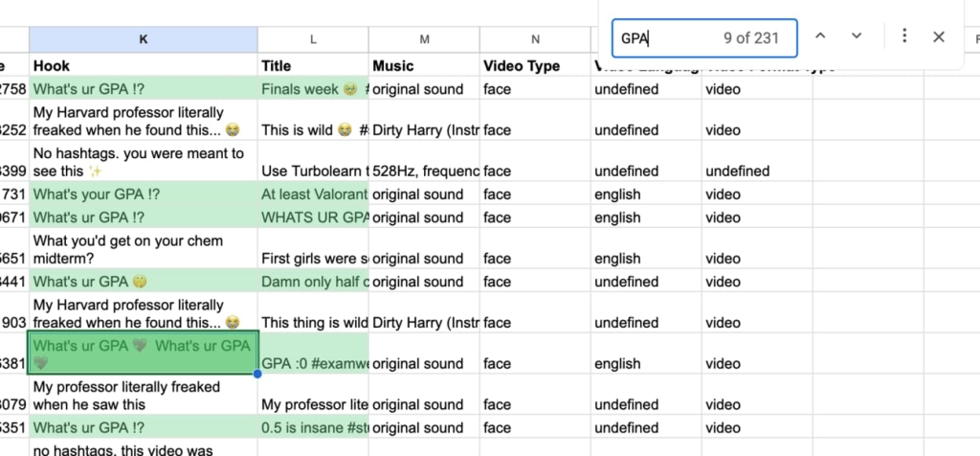Viewport: 980px width, 456px height.
Task: Click fill handle of selected cell
Action: (257, 374)
